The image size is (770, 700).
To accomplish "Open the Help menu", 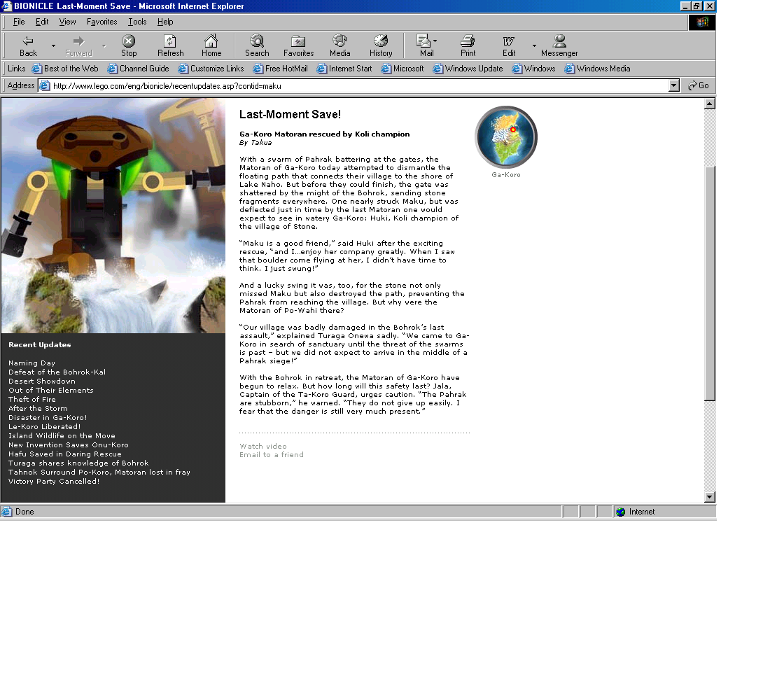I will pos(165,22).
